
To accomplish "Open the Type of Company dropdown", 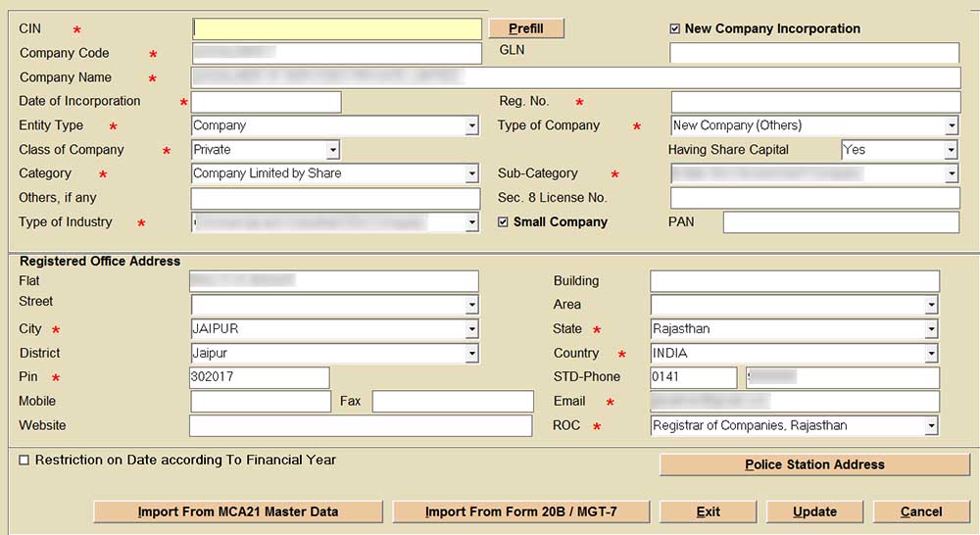I will coord(951,125).
